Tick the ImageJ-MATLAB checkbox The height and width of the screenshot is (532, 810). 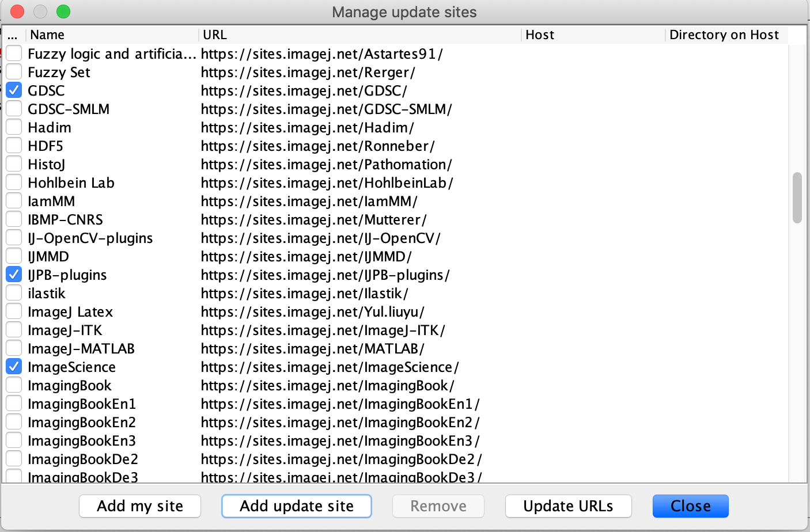pyautogui.click(x=14, y=348)
